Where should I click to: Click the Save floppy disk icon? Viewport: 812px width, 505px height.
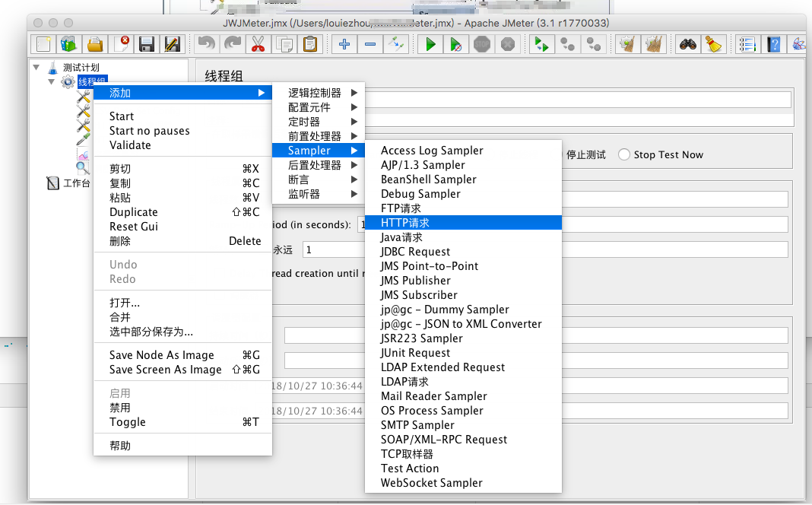147,45
